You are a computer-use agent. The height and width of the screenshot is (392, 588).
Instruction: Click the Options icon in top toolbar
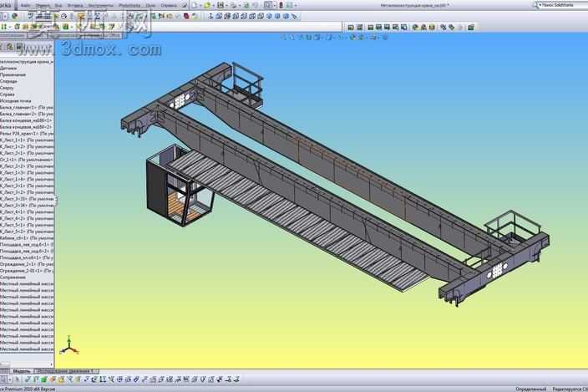click(x=289, y=5)
